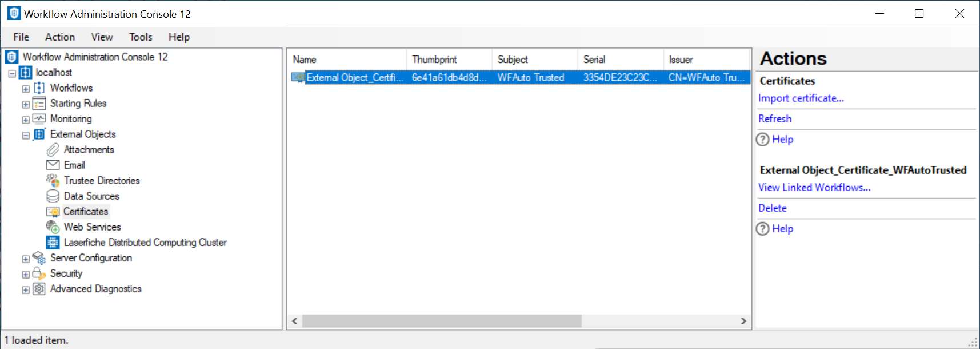This screenshot has height=349, width=980.
Task: Click the Import certificate link
Action: (801, 98)
